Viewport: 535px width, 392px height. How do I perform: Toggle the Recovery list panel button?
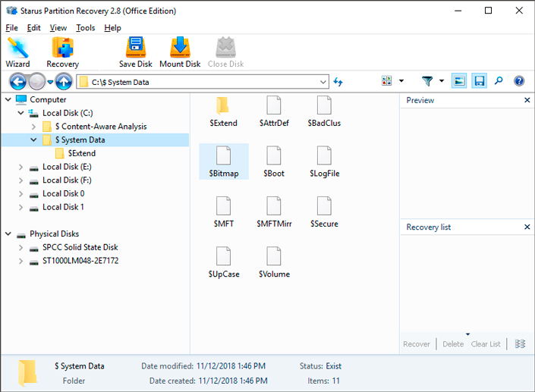click(479, 81)
